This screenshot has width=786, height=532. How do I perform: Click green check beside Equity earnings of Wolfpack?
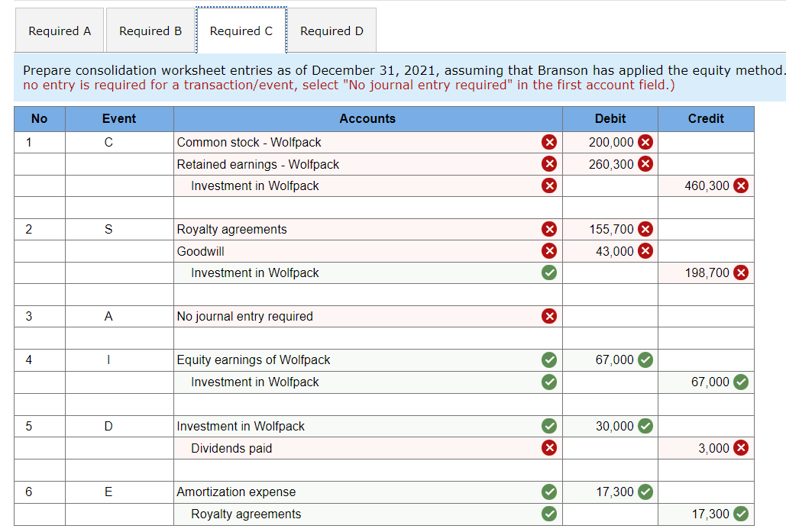click(549, 360)
